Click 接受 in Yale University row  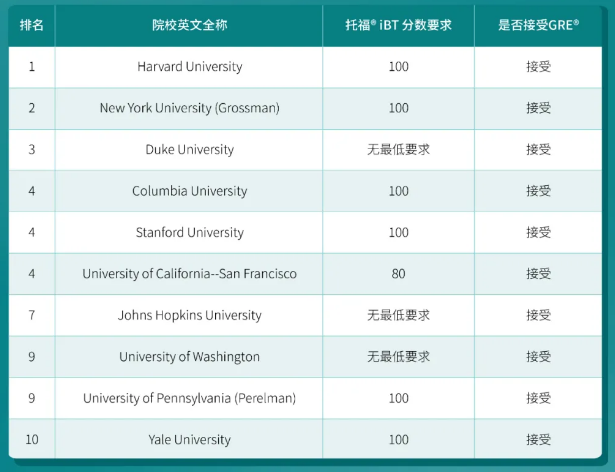coord(539,439)
